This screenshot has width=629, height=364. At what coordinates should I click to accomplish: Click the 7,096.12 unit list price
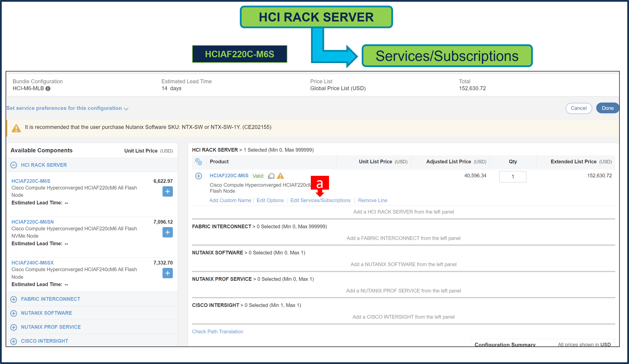click(x=163, y=222)
